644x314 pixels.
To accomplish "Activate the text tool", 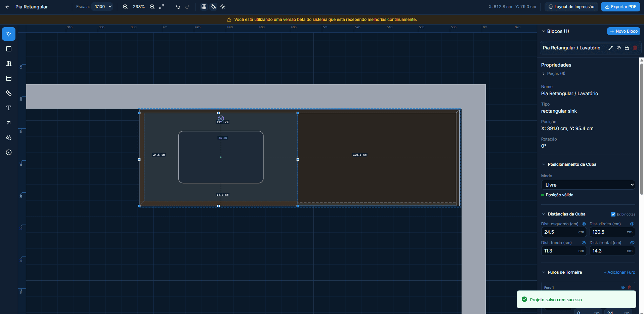I will click(9, 108).
